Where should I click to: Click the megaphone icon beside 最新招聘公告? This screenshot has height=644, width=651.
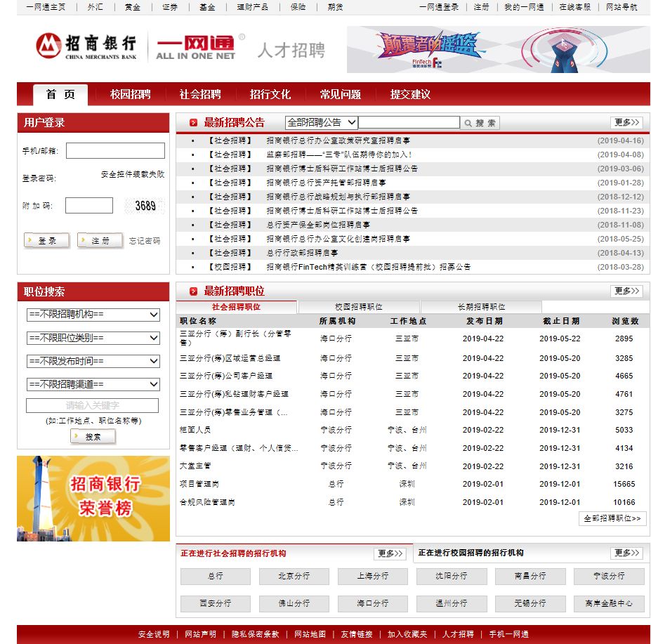tap(193, 121)
